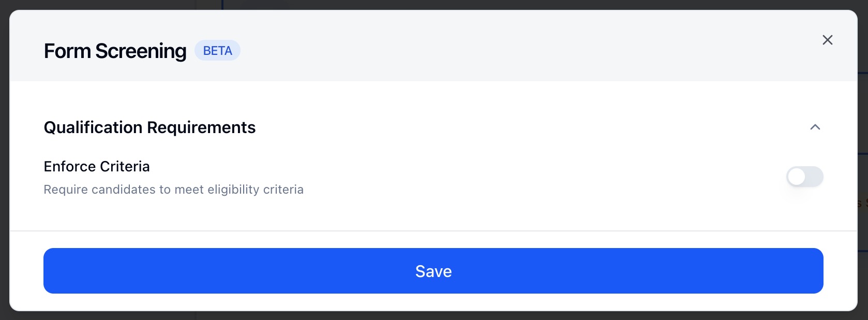Click the eligibility criteria description text
868x320 pixels.
tap(173, 190)
